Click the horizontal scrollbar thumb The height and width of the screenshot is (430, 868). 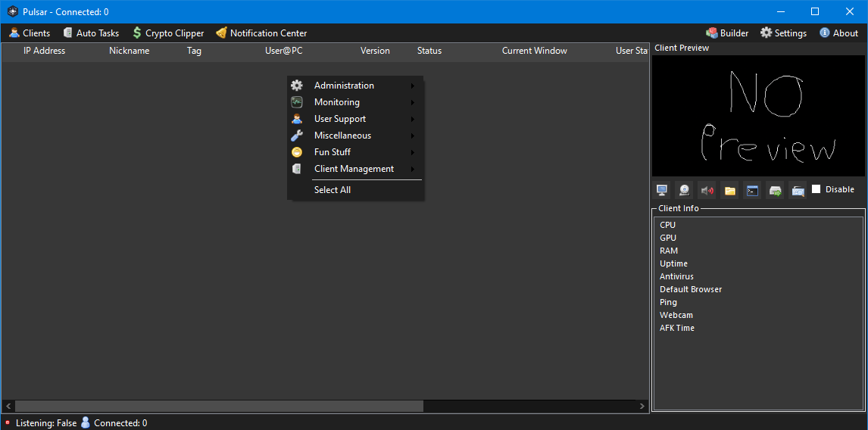click(x=219, y=407)
